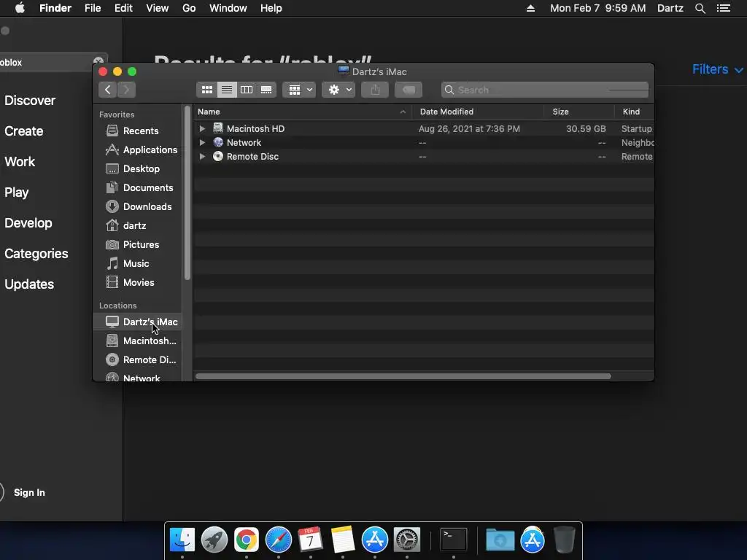This screenshot has height=560, width=747.
Task: Open Develop in App Store sidebar
Action: pyautogui.click(x=28, y=223)
